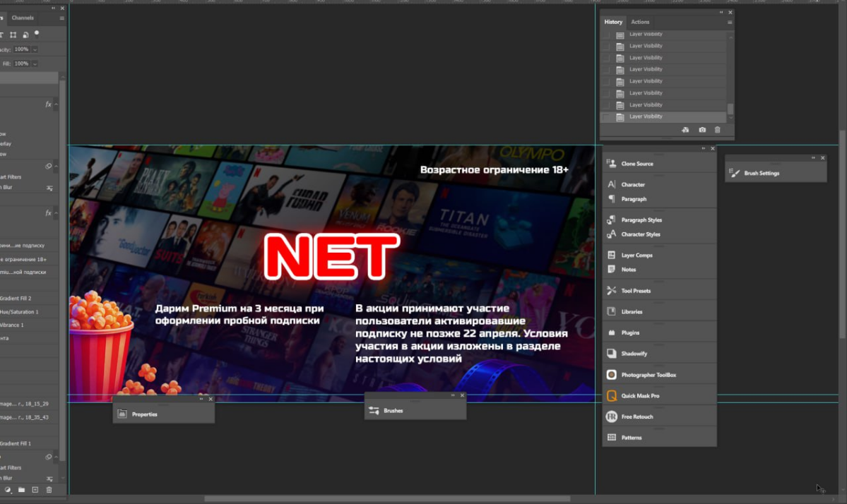The width and height of the screenshot is (847, 504).
Task: Select the Gradient Fill 1 layer
Action: [30, 443]
